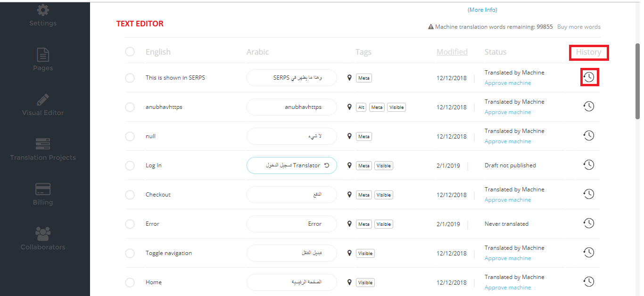Open history for 'This is shown in SERPS'

point(589,77)
